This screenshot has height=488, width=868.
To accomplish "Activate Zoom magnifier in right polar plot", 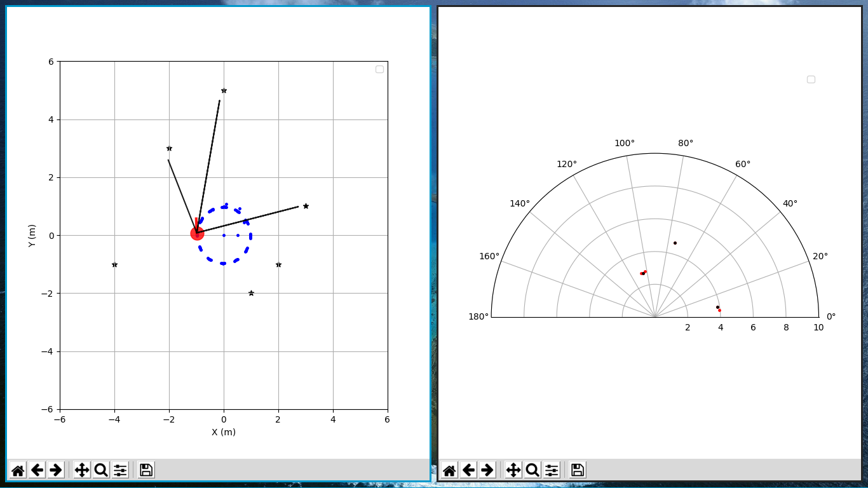I will click(x=532, y=470).
